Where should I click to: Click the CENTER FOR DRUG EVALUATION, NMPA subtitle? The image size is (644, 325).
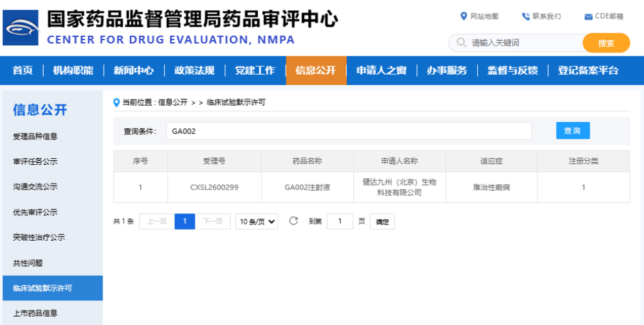click(x=171, y=40)
